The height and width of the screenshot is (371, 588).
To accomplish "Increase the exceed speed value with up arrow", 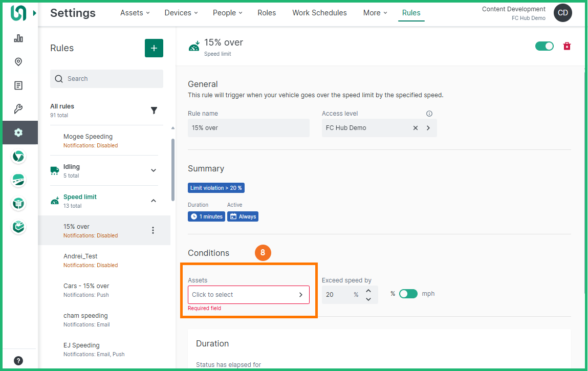I will point(368,291).
